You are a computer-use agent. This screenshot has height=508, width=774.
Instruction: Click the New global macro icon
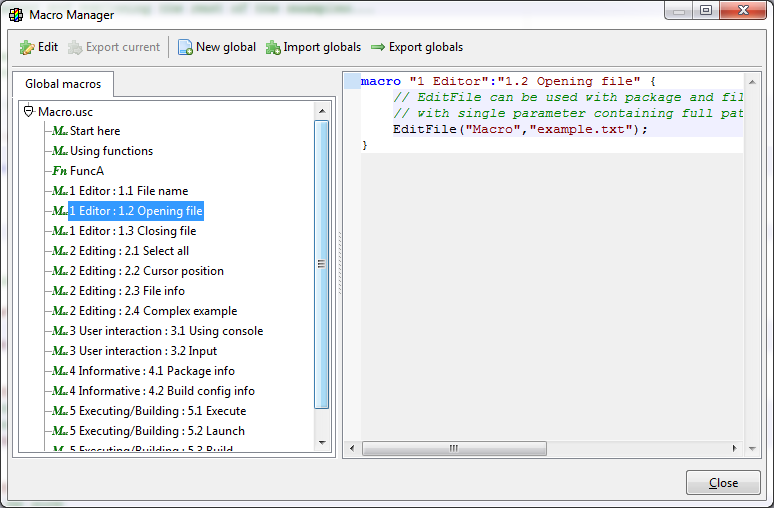[185, 47]
